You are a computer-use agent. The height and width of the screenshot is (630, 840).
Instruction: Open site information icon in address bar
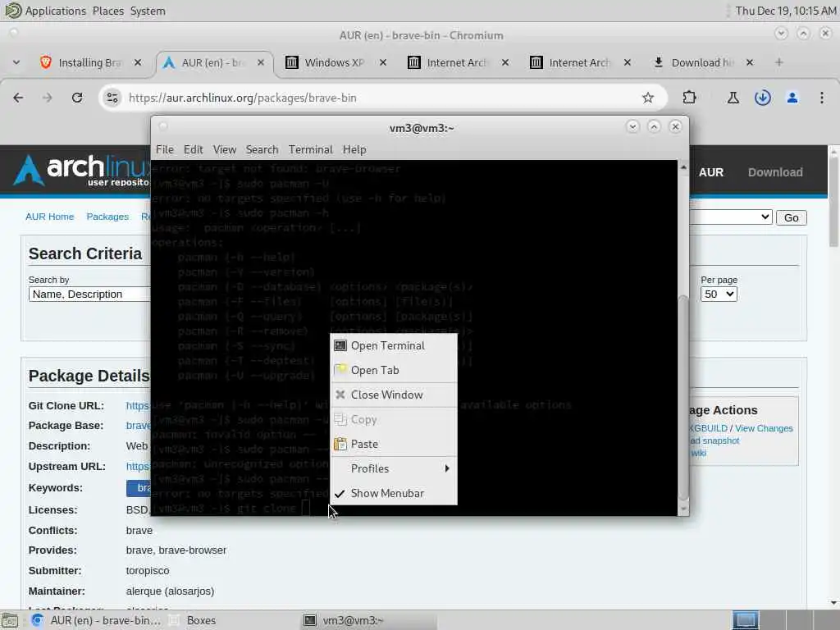[112, 98]
